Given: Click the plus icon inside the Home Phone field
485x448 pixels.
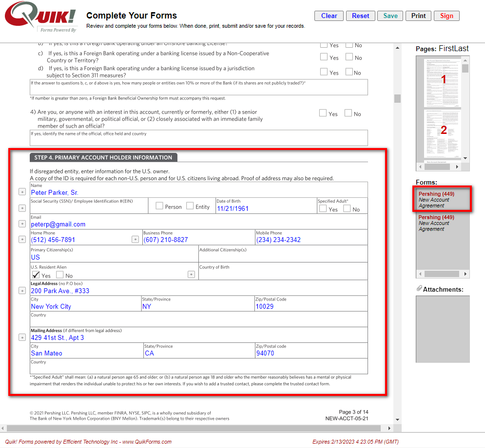Looking at the screenshot, I should (135, 239).
